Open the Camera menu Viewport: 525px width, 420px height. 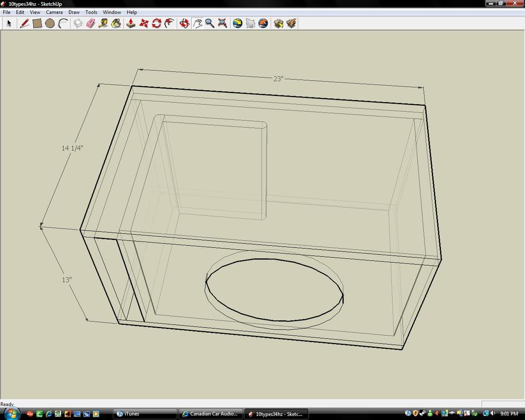click(54, 12)
